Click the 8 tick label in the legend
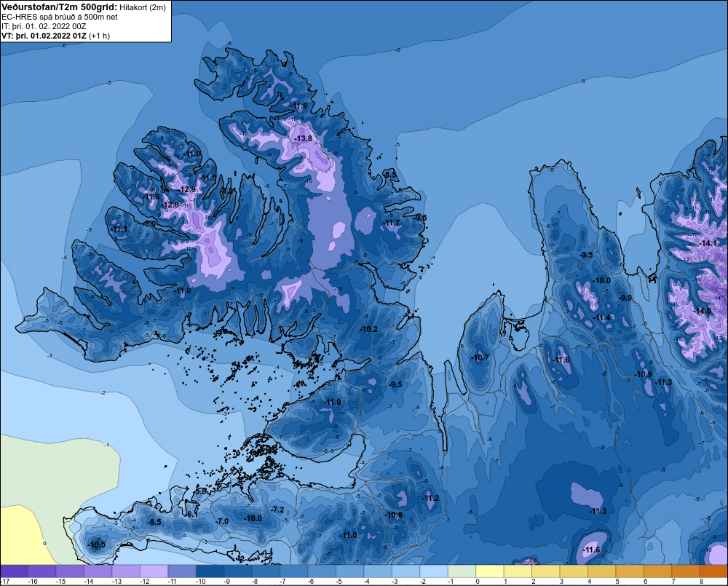Image resolution: width=728 pixels, height=586 pixels. pyautogui.click(x=700, y=582)
